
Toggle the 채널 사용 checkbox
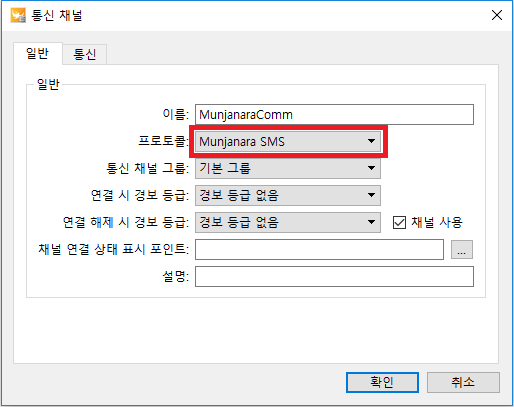[x=399, y=222]
